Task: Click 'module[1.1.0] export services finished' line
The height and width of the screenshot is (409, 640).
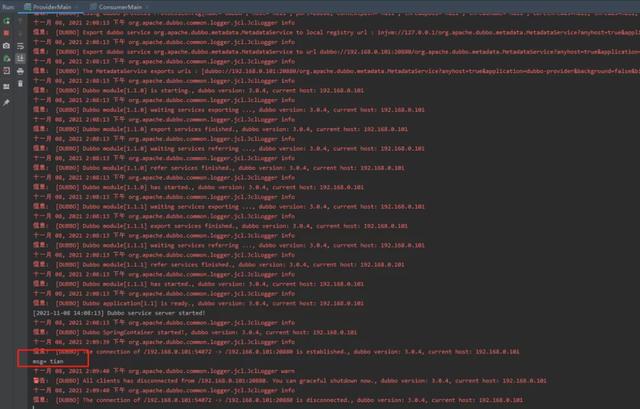Action: 220,129
